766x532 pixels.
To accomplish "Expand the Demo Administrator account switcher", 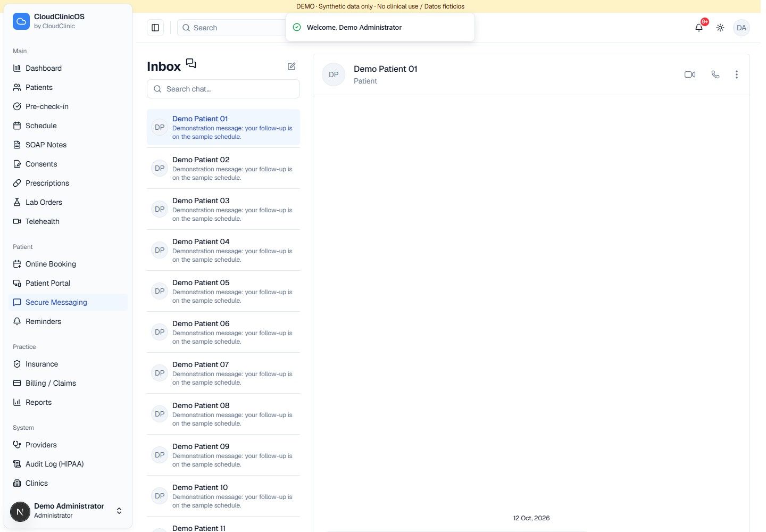I will [x=119, y=511].
